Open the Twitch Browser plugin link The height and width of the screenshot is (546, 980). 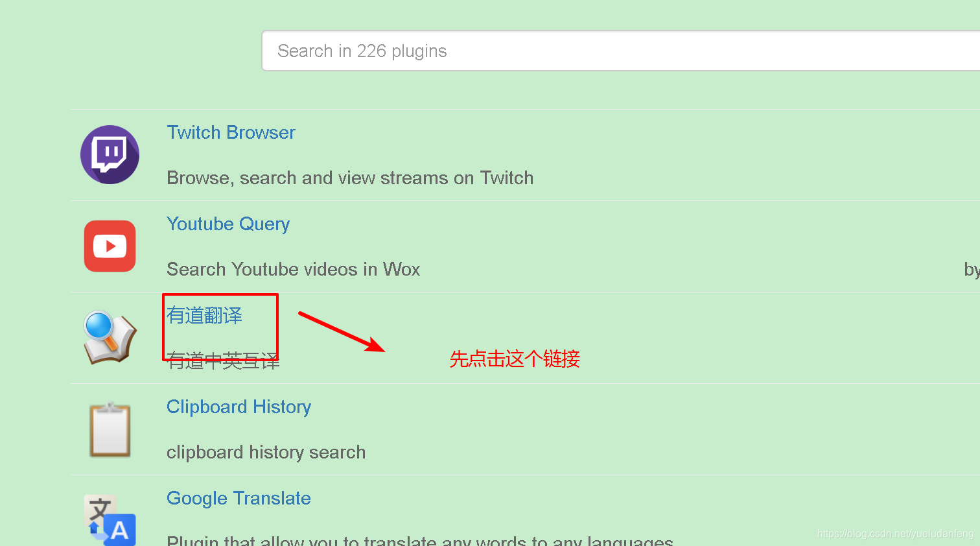tap(231, 132)
